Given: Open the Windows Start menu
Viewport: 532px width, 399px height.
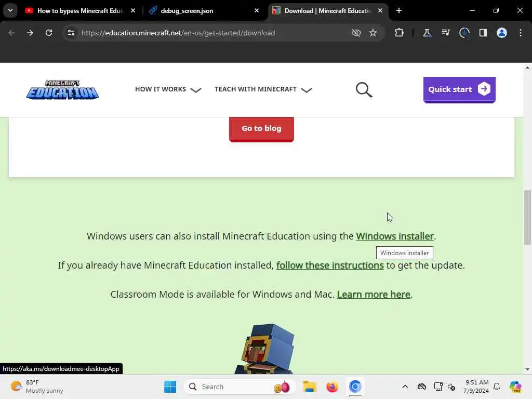Looking at the screenshot, I should (170, 387).
